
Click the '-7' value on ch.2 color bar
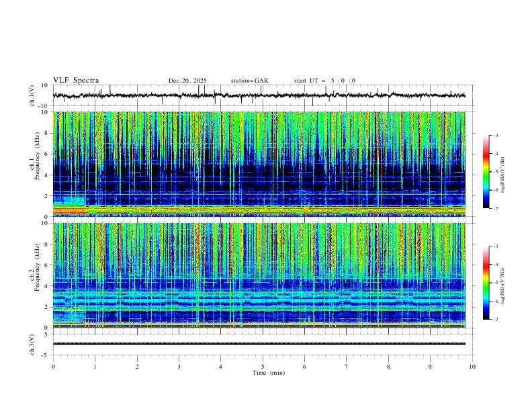pos(496,320)
